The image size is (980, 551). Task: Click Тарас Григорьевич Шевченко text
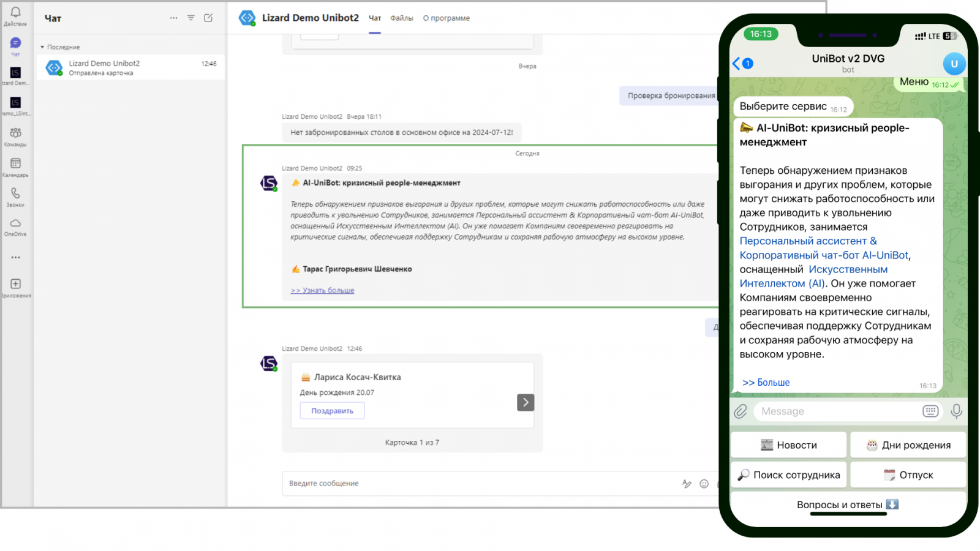(357, 269)
